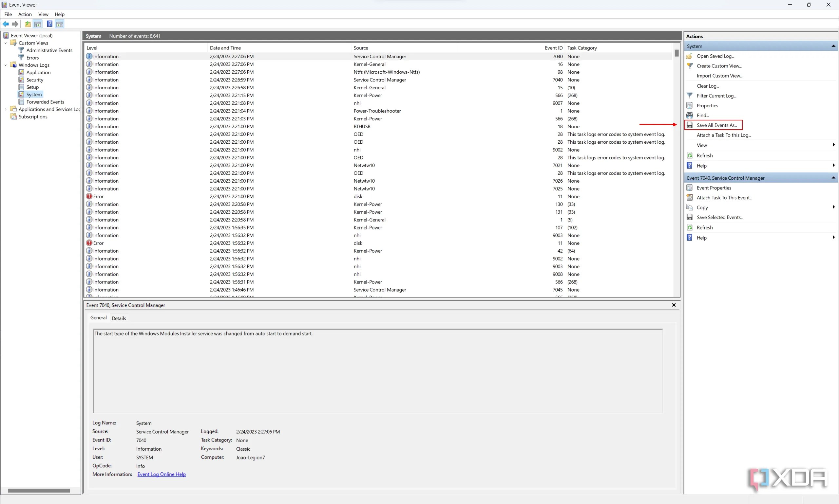Screen dimensions: 839x504
Task: Open the Event Log Online Help link
Action: (162, 474)
